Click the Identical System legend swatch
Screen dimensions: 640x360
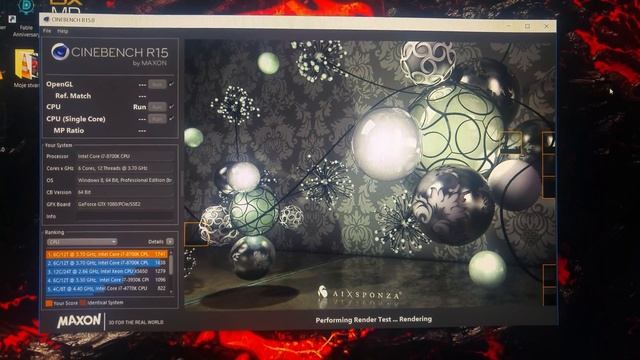coord(83,303)
